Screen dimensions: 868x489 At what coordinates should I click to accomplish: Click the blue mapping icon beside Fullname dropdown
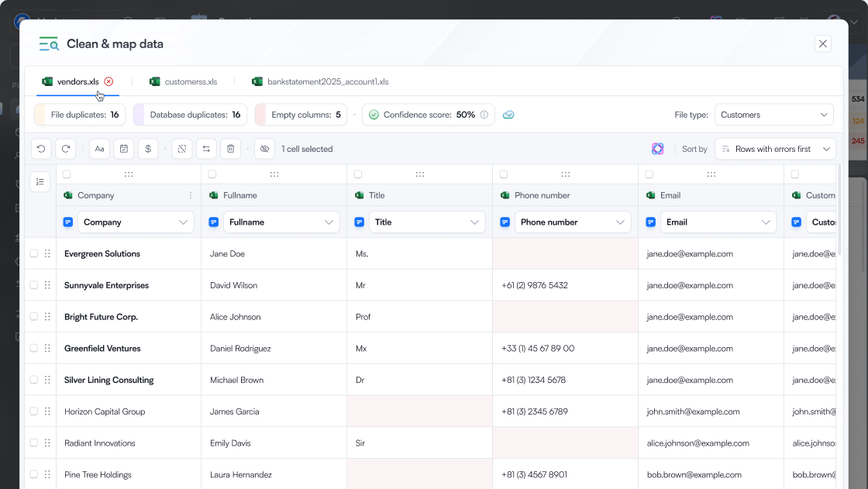click(x=214, y=222)
